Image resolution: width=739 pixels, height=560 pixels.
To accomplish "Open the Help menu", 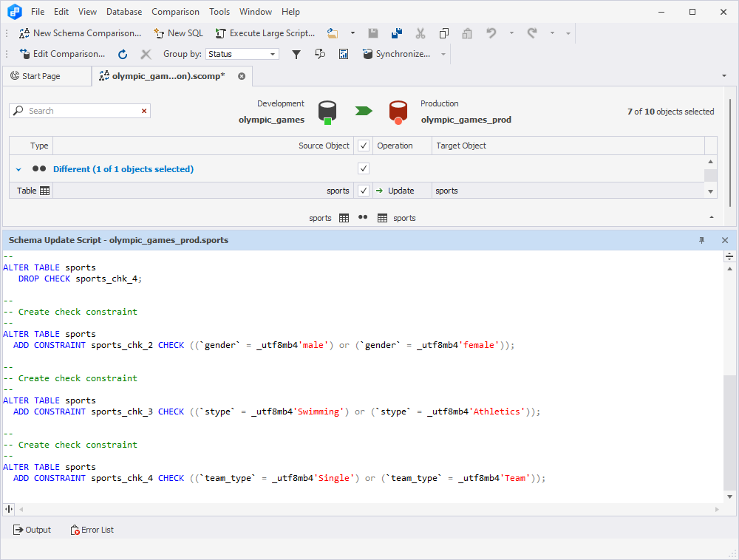I will click(290, 12).
